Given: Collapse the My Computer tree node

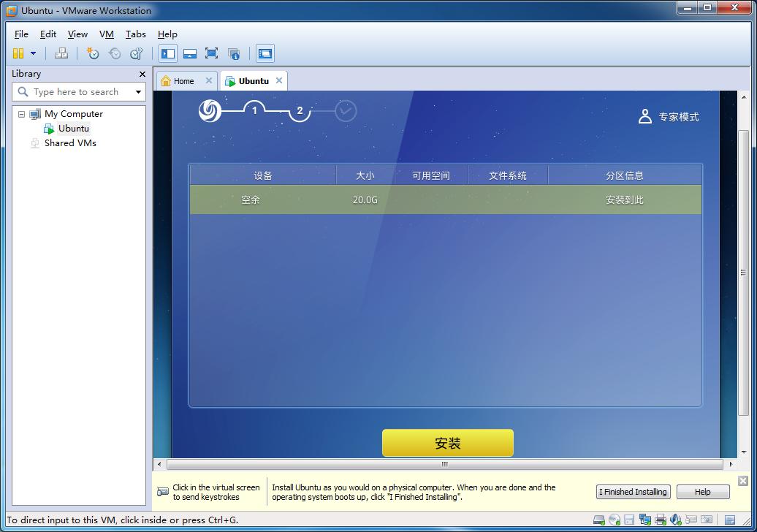Looking at the screenshot, I should click(21, 114).
